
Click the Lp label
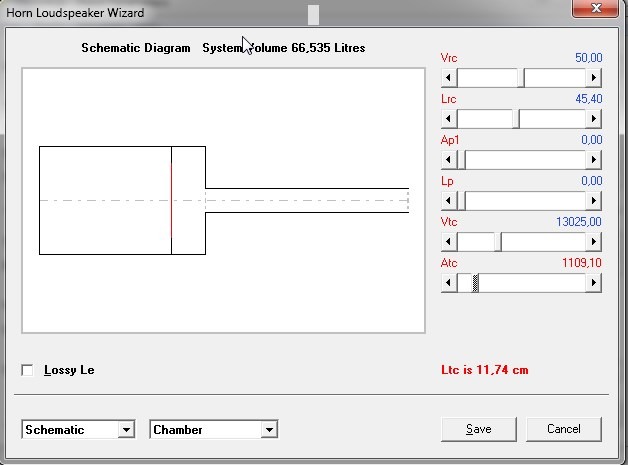[x=447, y=181]
